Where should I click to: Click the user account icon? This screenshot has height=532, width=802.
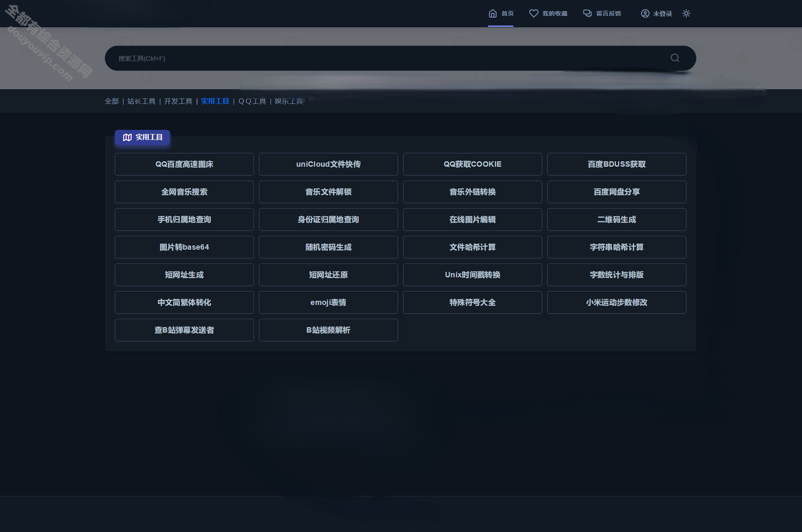(x=645, y=13)
